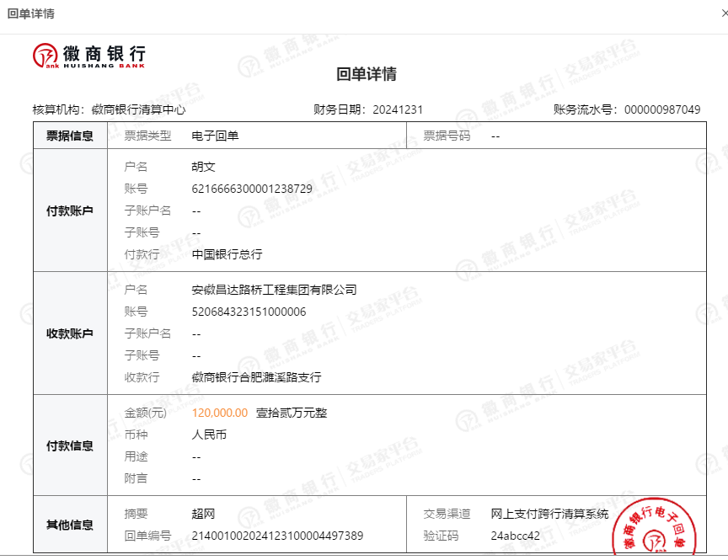Image resolution: width=728 pixels, height=560 pixels.
Task: Click the 收款账户 section header
Action: (x=70, y=333)
